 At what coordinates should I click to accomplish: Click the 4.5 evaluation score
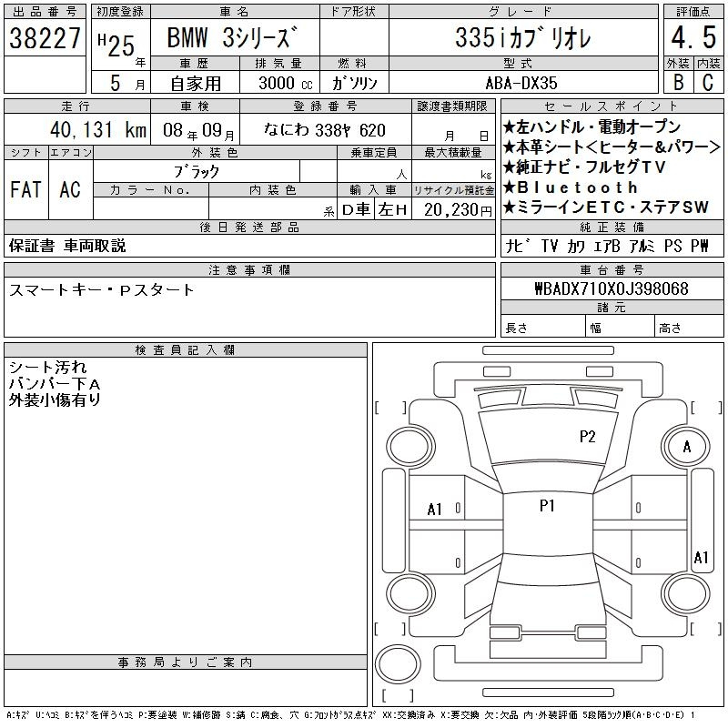692,38
